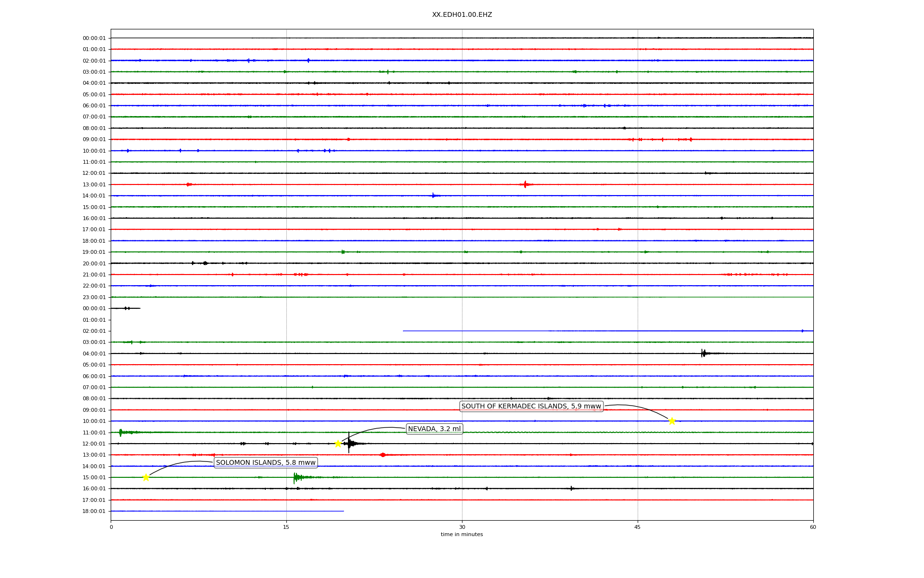Screen dimensions: 924x578
Task: Click the 60 tick on time axis
Action: point(813,527)
